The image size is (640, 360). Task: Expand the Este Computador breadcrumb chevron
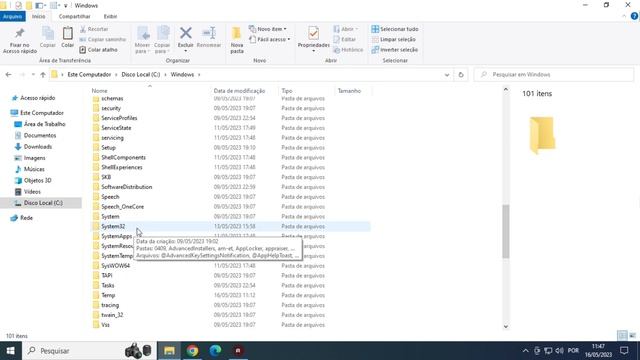pyautogui.click(x=116, y=75)
